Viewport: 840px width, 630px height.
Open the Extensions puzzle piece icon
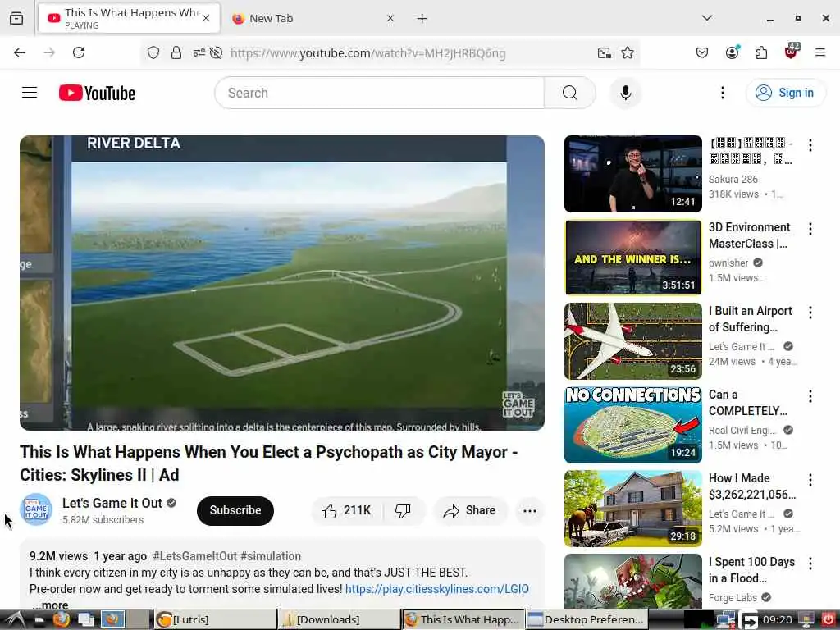click(761, 52)
